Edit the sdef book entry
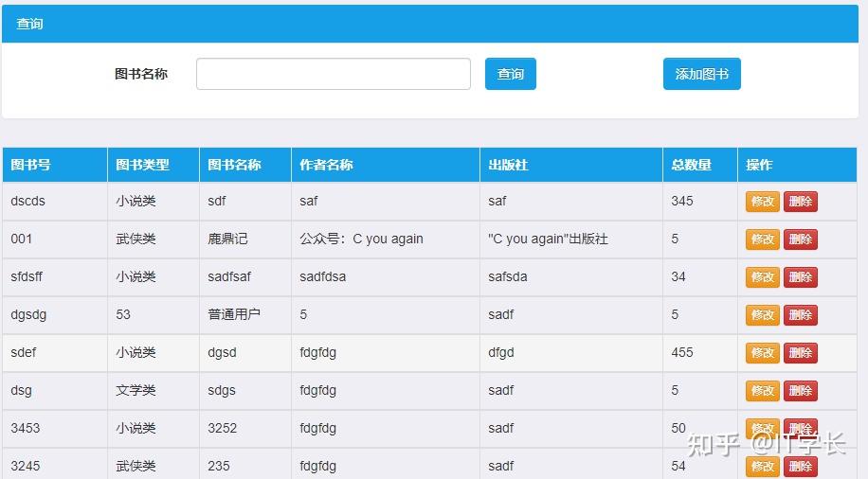 tap(762, 353)
